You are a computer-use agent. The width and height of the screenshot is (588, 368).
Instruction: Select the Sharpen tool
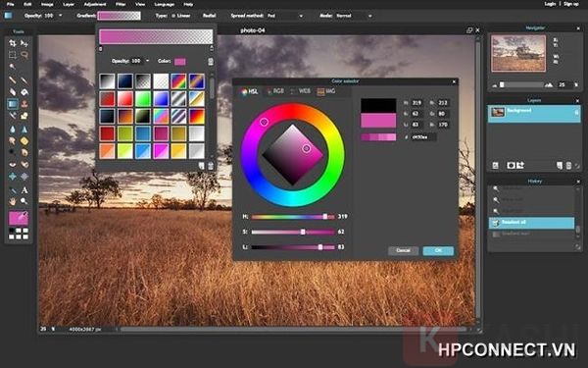[24, 130]
